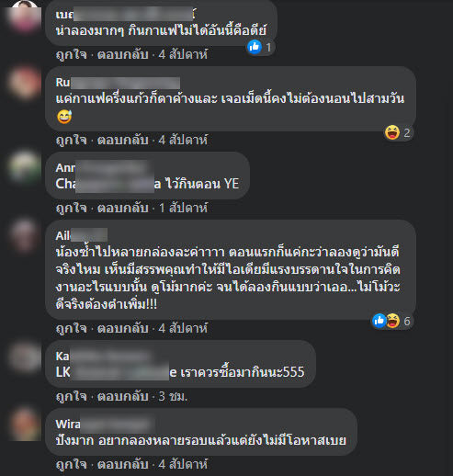
Task: Like Wira's comment via ถูกใจ
Action: 72,464
